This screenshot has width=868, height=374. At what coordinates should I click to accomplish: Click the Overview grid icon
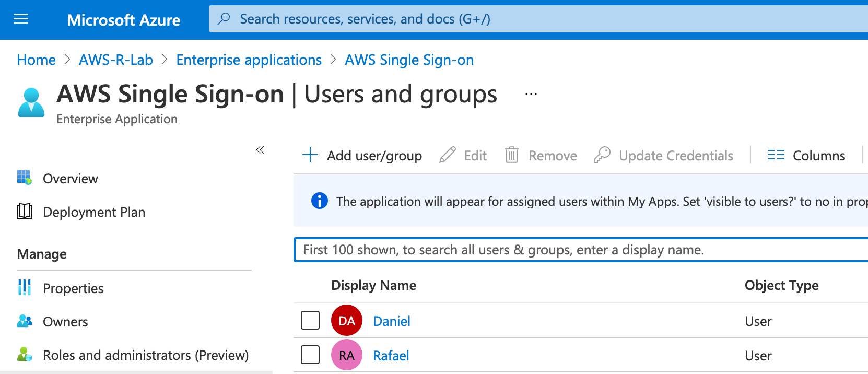[x=25, y=178]
